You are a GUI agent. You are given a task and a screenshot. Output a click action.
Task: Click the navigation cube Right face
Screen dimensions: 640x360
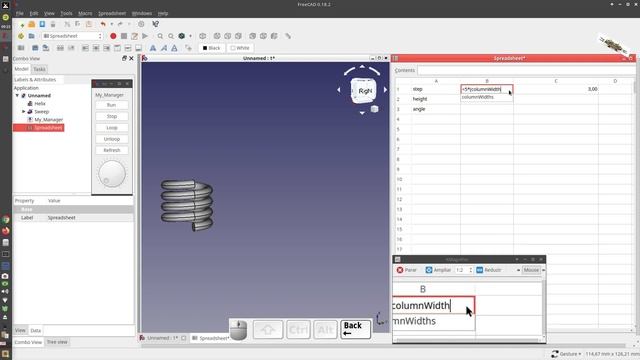(363, 91)
